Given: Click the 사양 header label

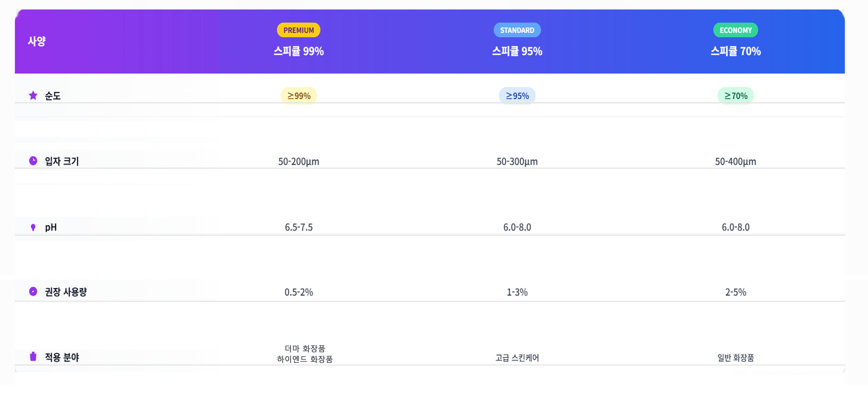Looking at the screenshot, I should pos(37,41).
